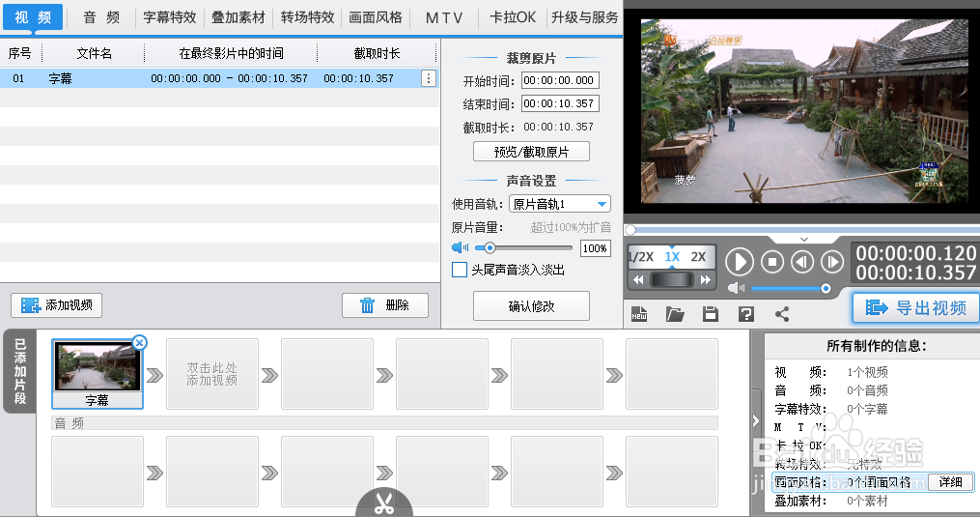
Task: Collapse the preview panel chevron
Action: pyautogui.click(x=804, y=239)
